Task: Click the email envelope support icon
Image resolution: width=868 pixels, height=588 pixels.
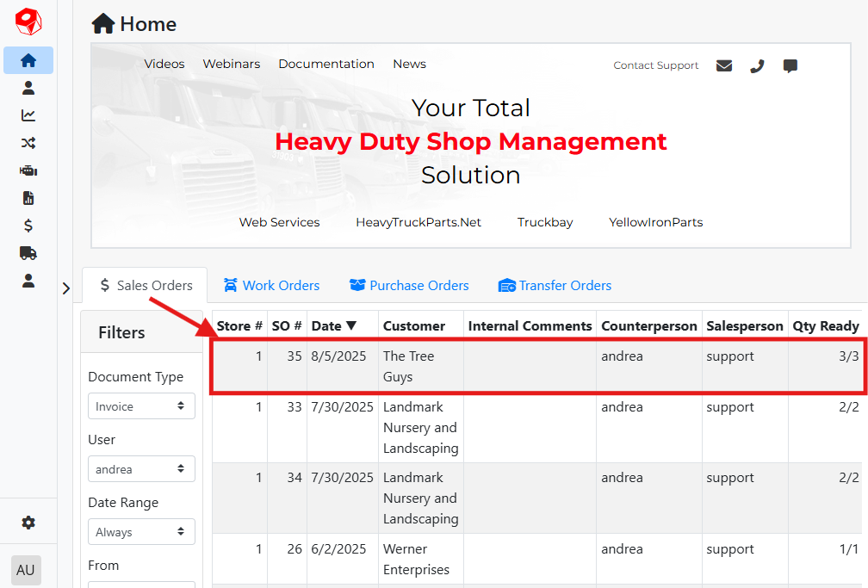Action: click(724, 65)
